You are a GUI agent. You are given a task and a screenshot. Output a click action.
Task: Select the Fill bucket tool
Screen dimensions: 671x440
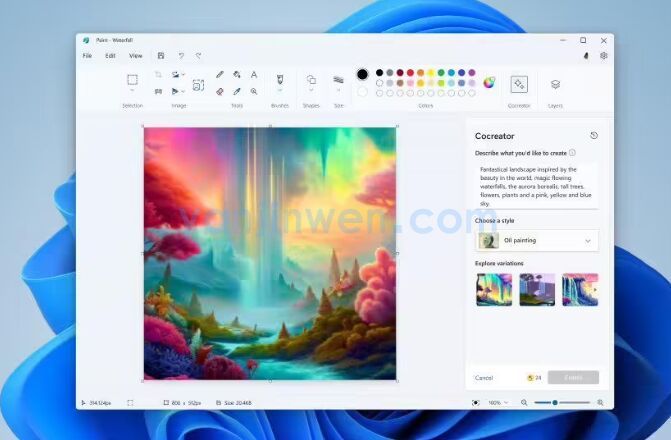pyautogui.click(x=237, y=75)
